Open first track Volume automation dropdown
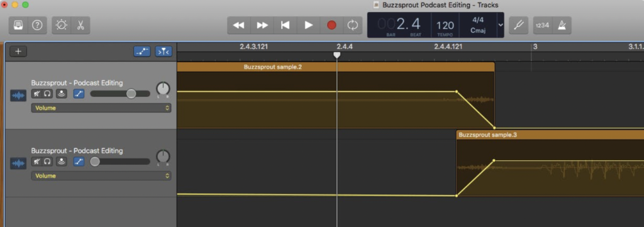 101,108
